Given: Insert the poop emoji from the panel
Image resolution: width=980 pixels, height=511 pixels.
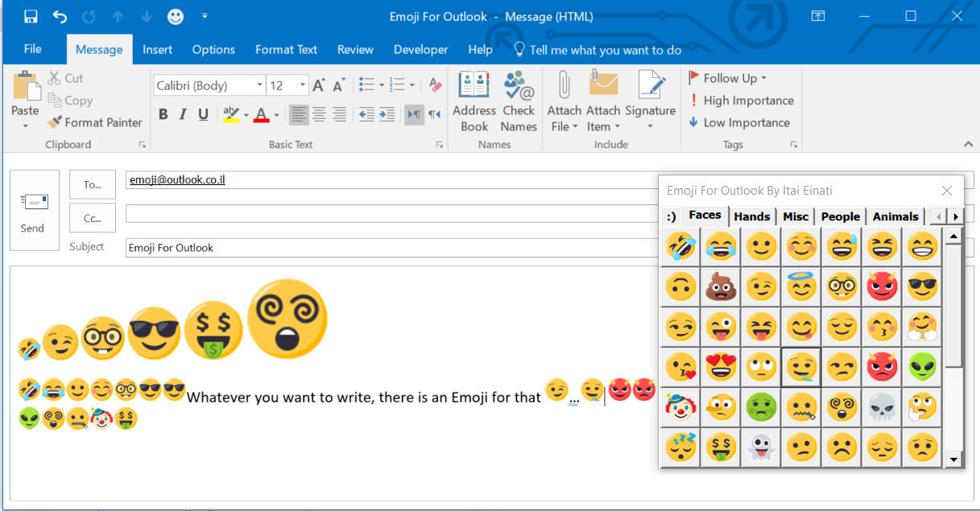Looking at the screenshot, I should click(x=721, y=286).
